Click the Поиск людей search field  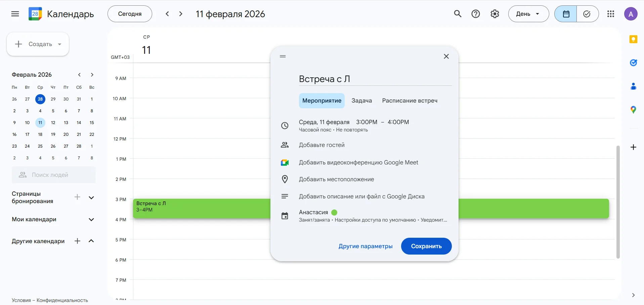pyautogui.click(x=54, y=175)
